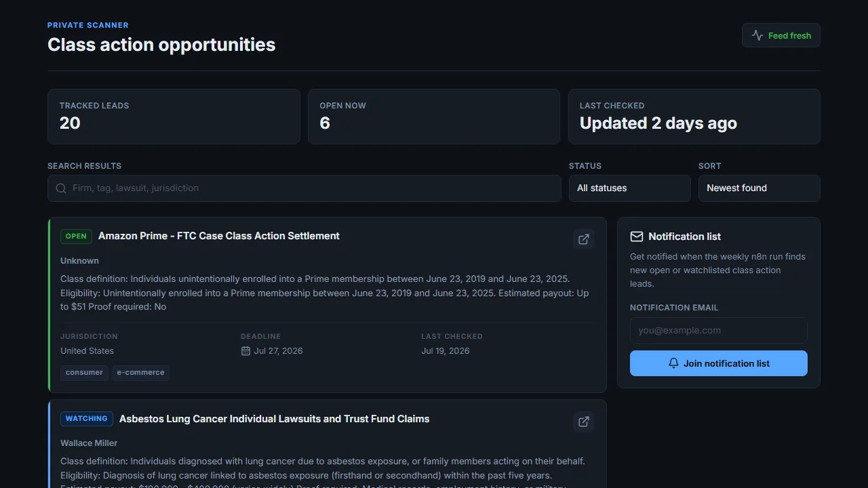This screenshot has height=488, width=868.
Task: Click the Unknown firm label
Action: pos(79,261)
